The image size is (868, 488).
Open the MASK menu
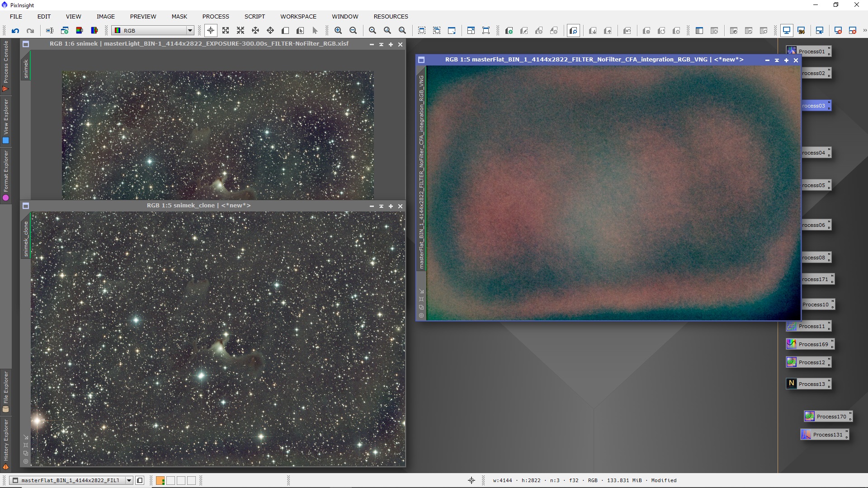click(x=179, y=16)
